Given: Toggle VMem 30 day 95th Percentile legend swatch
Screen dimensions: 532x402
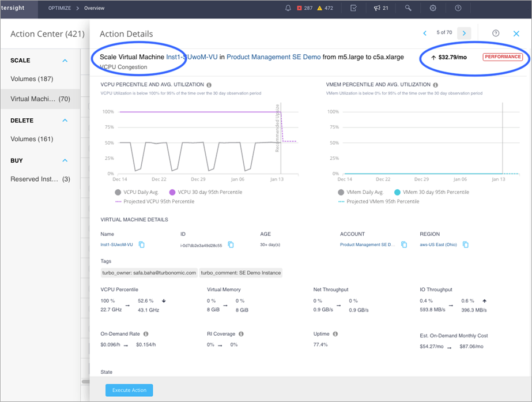Looking at the screenshot, I should point(397,192).
